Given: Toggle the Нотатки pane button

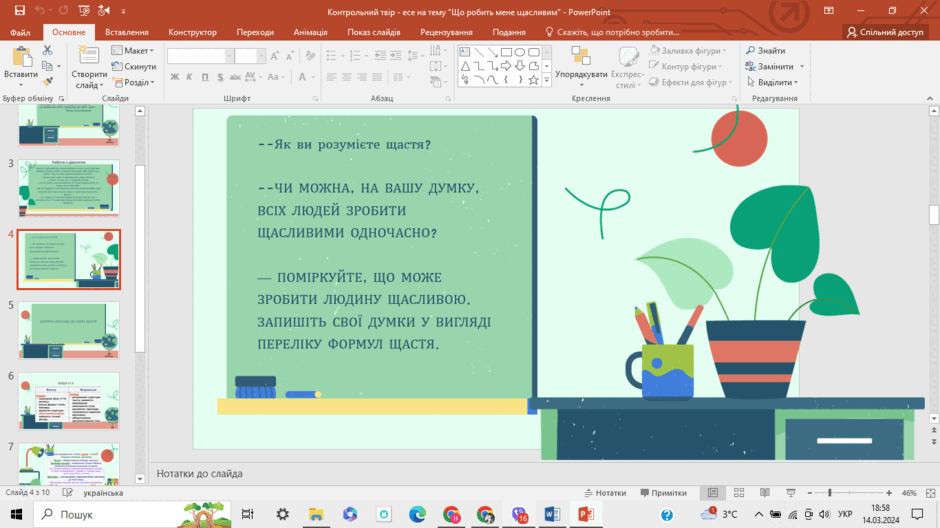Looking at the screenshot, I should [605, 493].
